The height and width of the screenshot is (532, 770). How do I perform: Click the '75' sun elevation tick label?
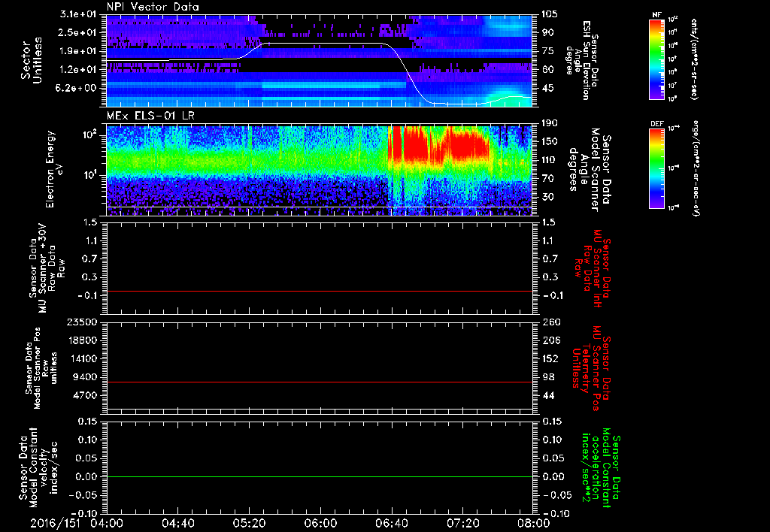(548, 51)
